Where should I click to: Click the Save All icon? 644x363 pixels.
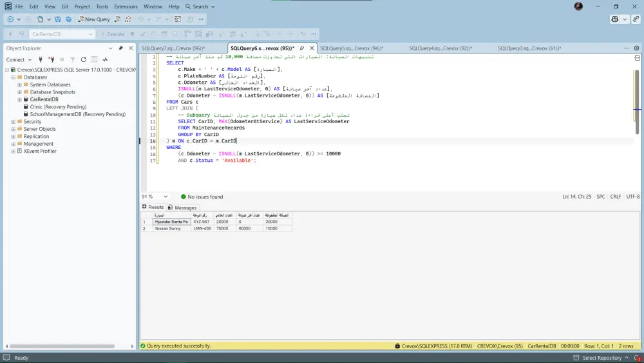[x=69, y=19]
